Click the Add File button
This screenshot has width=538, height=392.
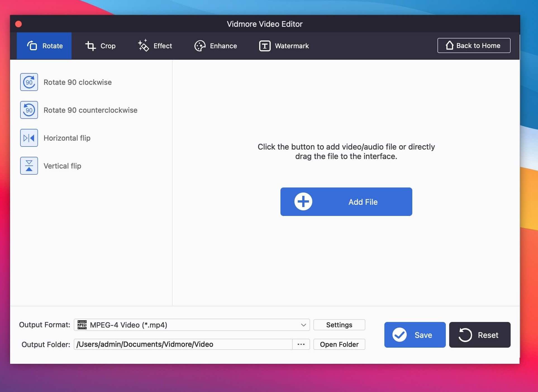click(x=346, y=202)
